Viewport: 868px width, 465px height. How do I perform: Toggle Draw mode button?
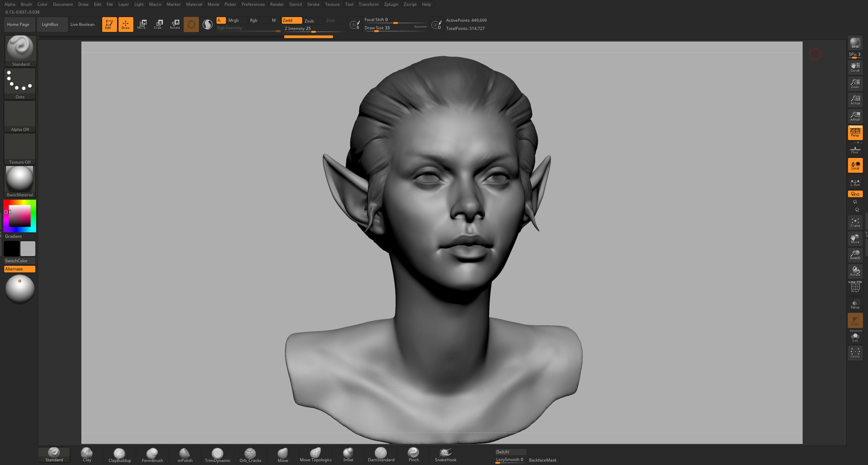(x=126, y=24)
